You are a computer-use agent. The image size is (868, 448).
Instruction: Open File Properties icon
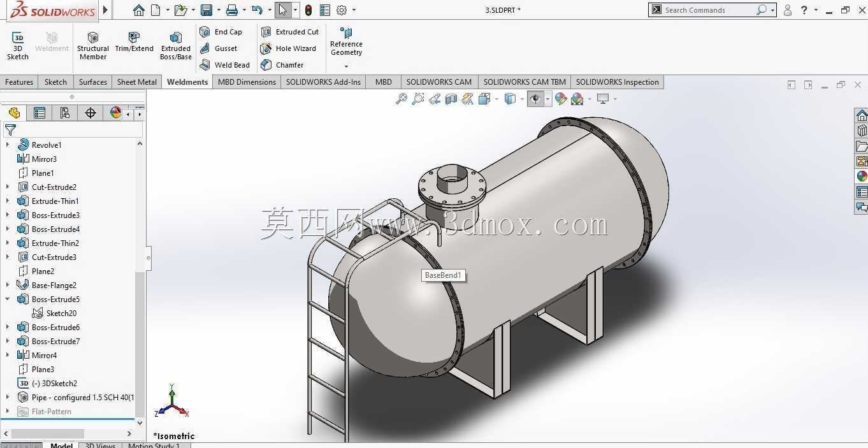325,10
